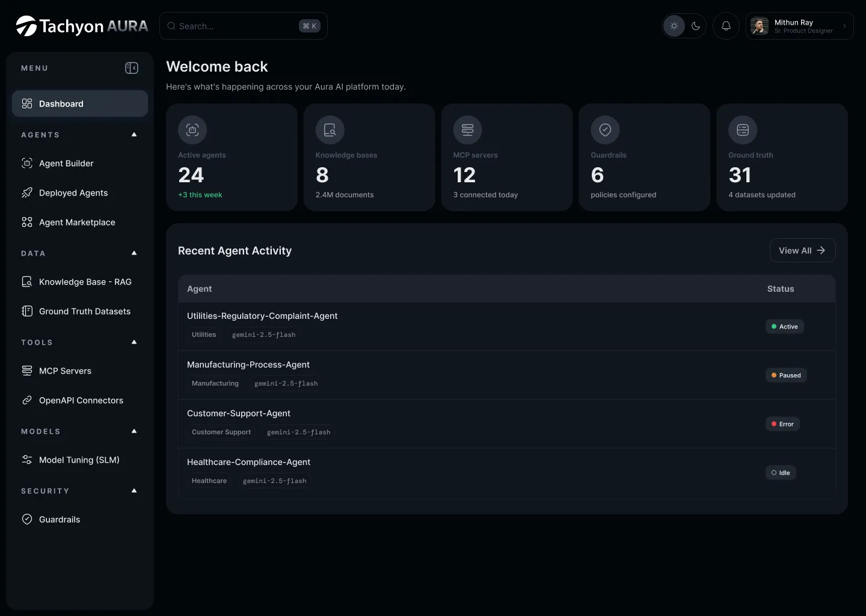
Task: Open Guardrails in the sidebar
Action: (x=80, y=519)
